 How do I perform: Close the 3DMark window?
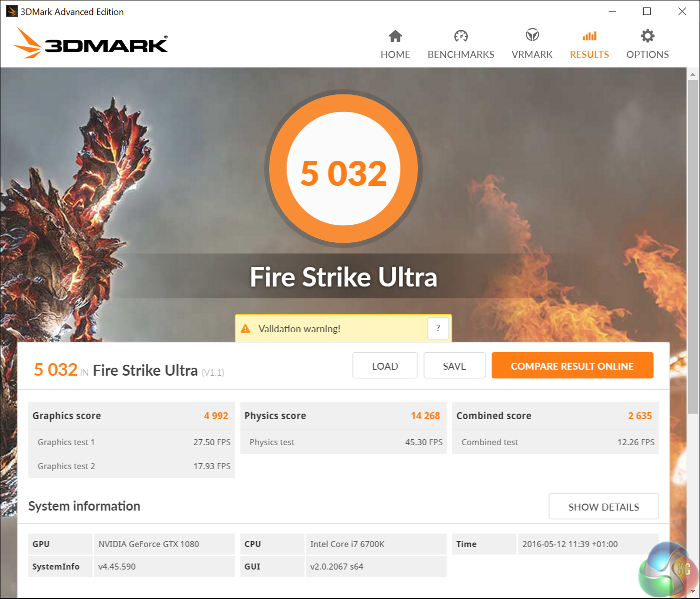[682, 11]
